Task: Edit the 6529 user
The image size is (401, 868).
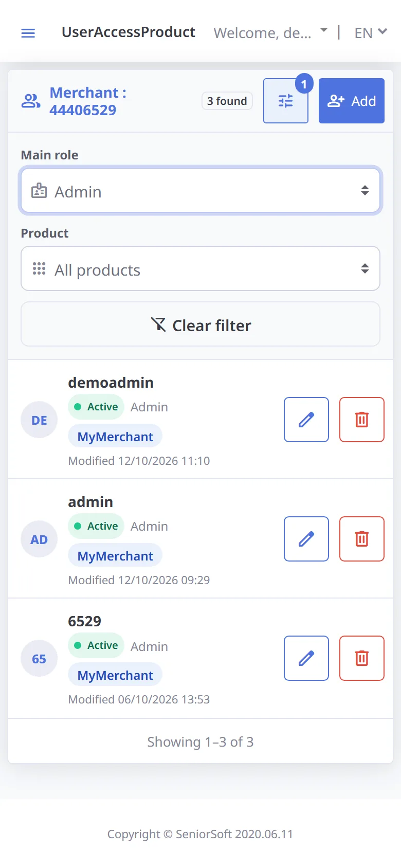Action: (306, 658)
